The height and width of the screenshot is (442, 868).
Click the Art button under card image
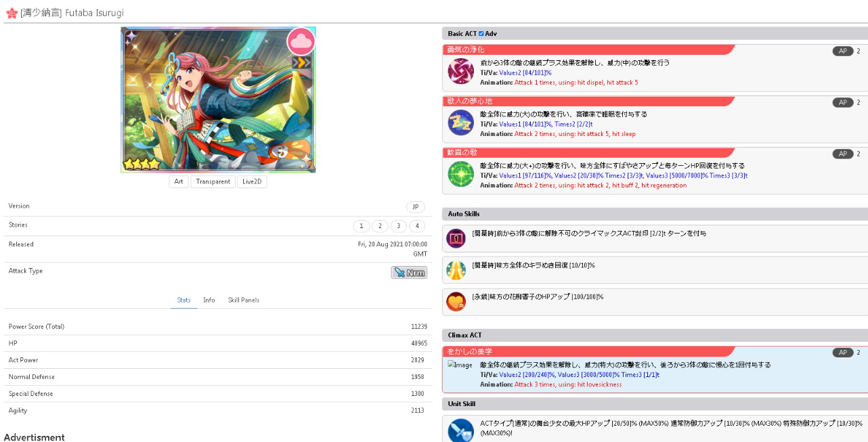179,181
